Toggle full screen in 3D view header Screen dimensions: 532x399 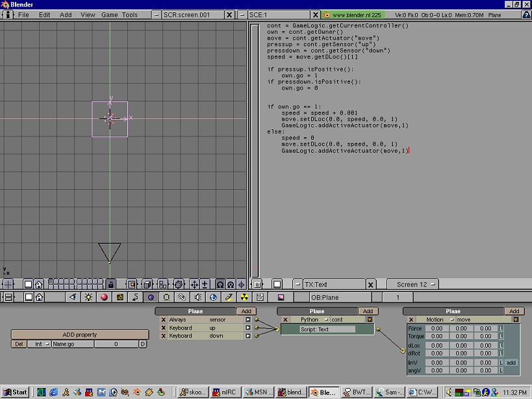point(29,285)
